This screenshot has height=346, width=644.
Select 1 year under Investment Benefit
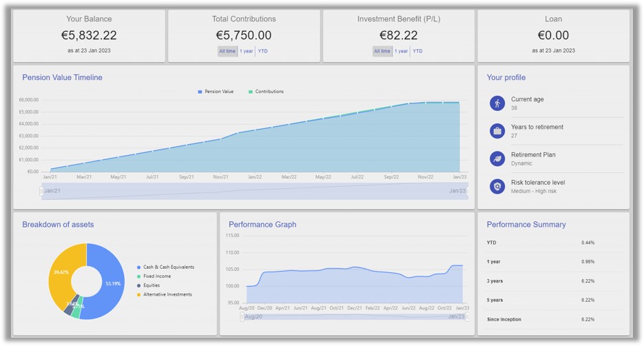tap(402, 52)
